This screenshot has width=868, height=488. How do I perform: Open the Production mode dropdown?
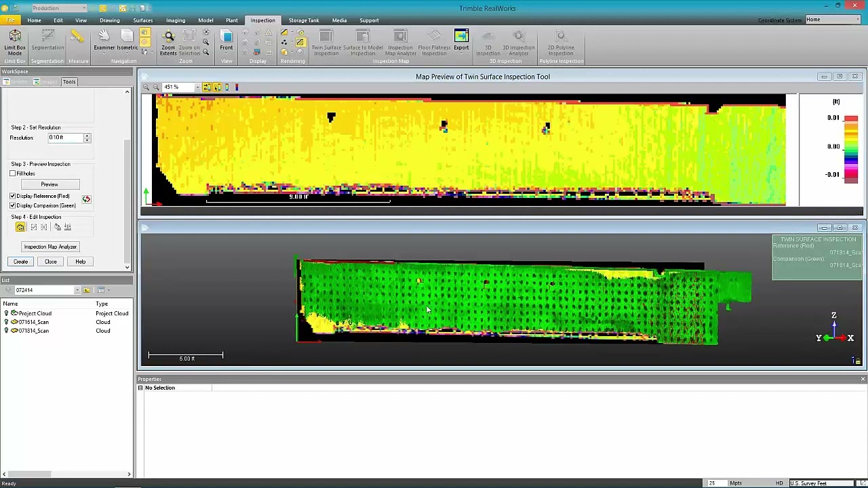pyautogui.click(x=84, y=8)
